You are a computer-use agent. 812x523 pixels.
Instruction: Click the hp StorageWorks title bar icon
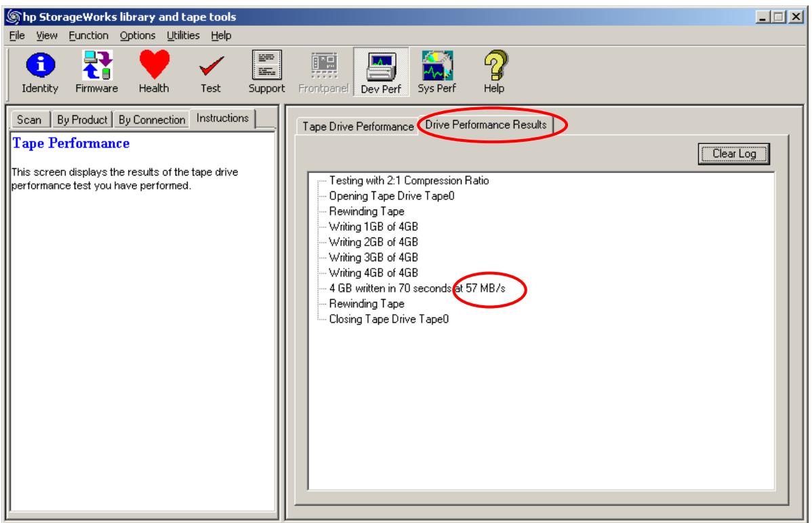(x=14, y=17)
